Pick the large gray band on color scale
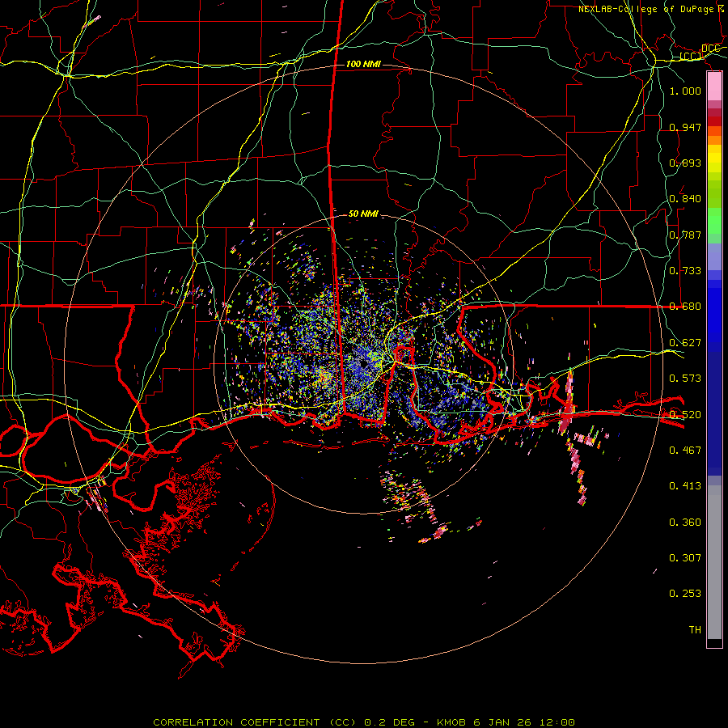 point(714,562)
